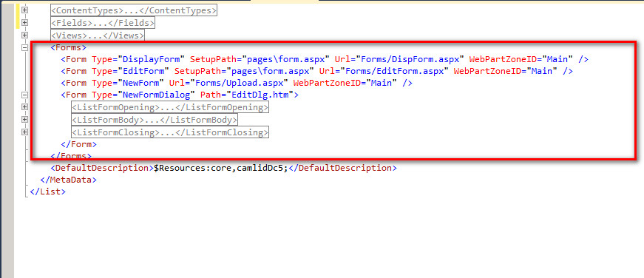This screenshot has height=278, width=644.
Task: Click SetupPath value in DisplayForm line
Action: pos(286,59)
